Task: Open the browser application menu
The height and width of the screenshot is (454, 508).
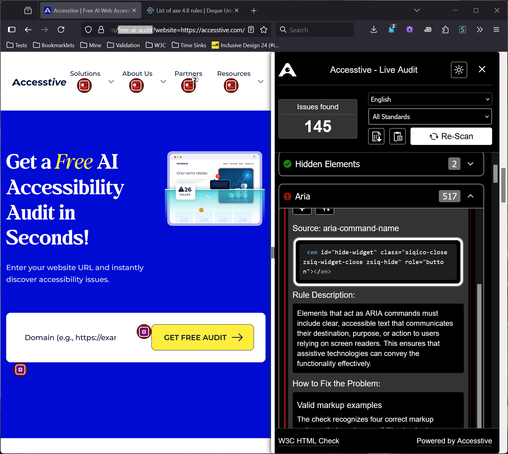Action: pyautogui.click(x=496, y=30)
